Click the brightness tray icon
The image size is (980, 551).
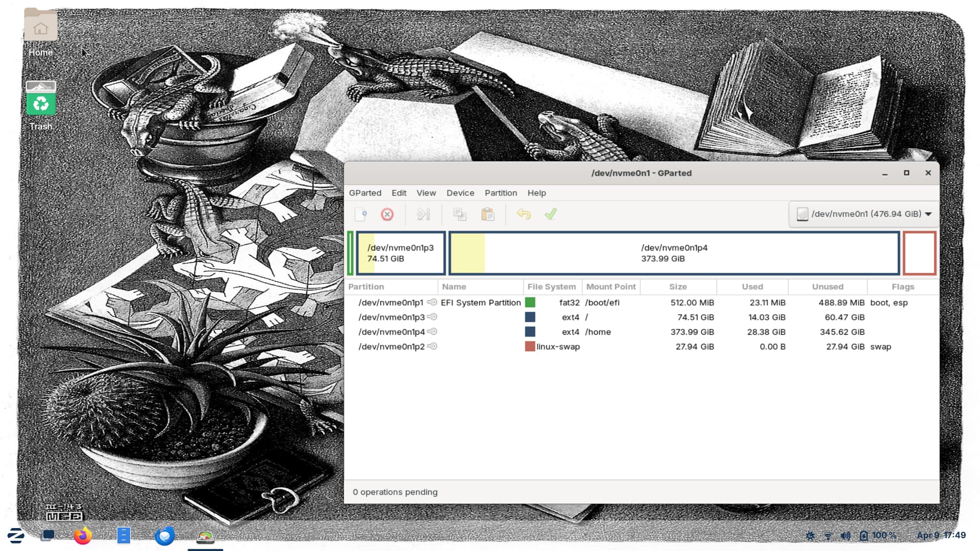(810, 536)
